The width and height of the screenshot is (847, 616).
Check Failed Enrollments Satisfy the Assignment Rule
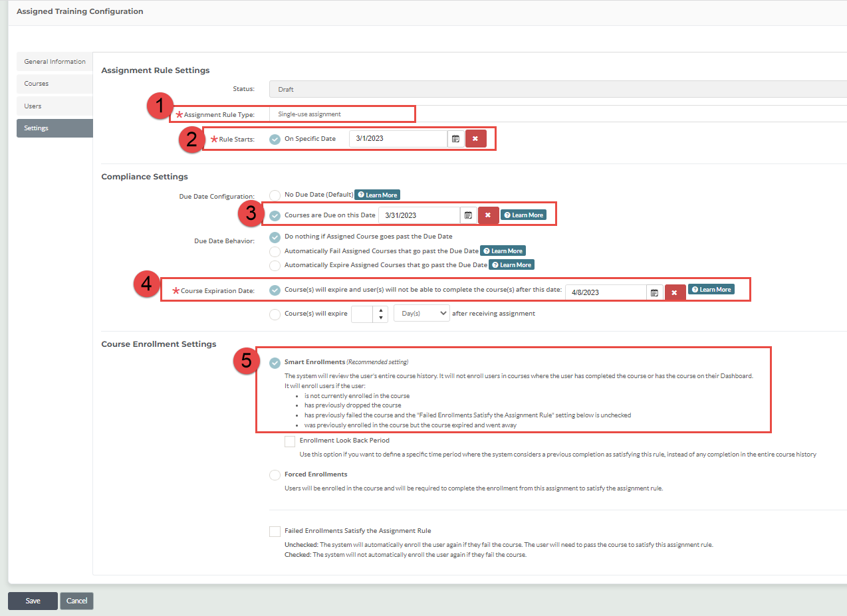275,531
